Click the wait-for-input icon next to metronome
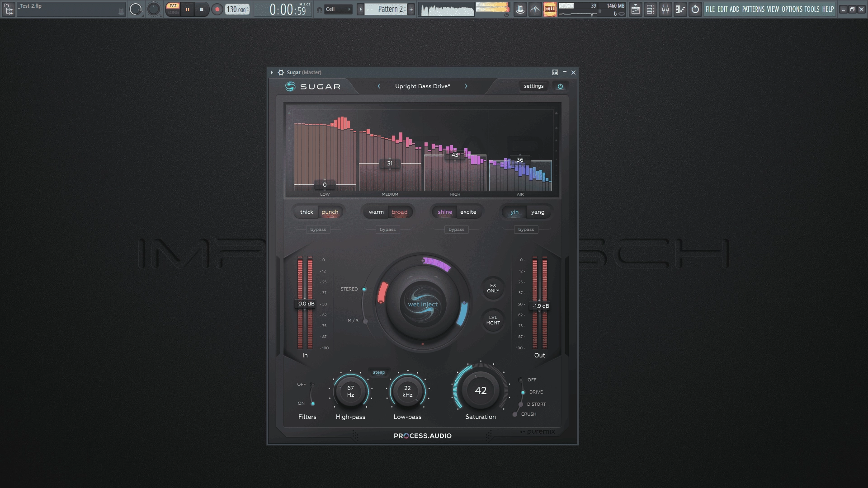868x488 pixels. (535, 9)
